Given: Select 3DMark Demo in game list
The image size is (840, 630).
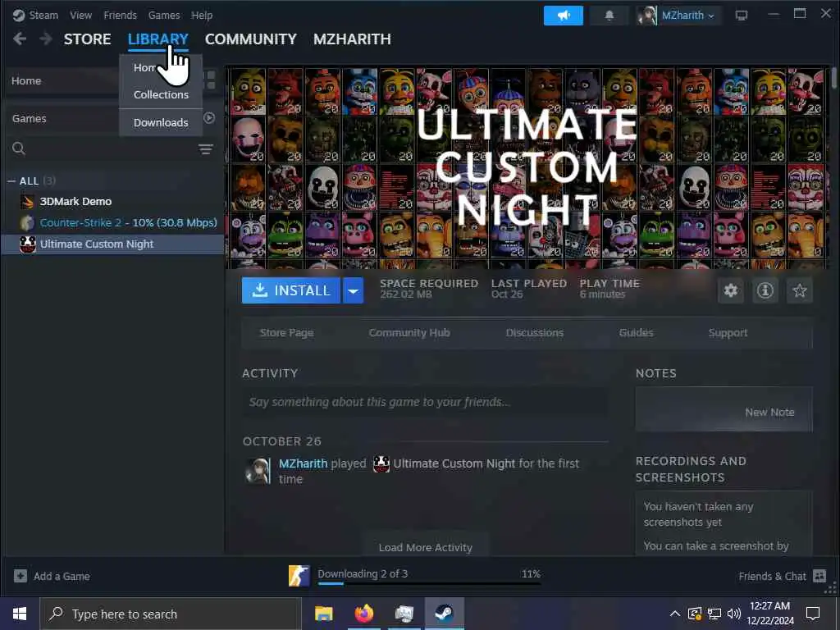Looking at the screenshot, I should (x=113, y=202).
